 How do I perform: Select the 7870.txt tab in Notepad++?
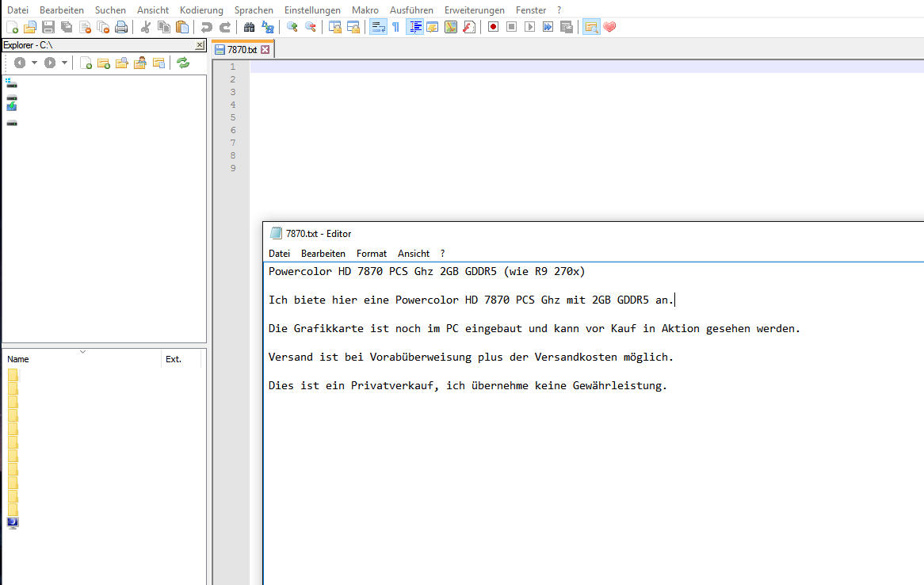pyautogui.click(x=242, y=50)
